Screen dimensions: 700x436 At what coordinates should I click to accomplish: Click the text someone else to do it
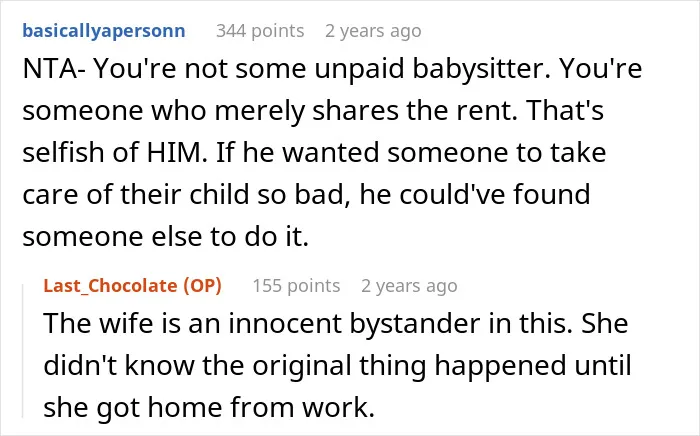click(x=166, y=236)
